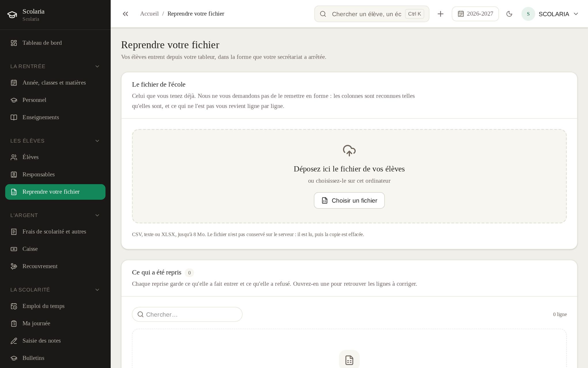Click the Emploi du temps calendar-clock icon
The height and width of the screenshot is (368, 588).
pyautogui.click(x=14, y=306)
